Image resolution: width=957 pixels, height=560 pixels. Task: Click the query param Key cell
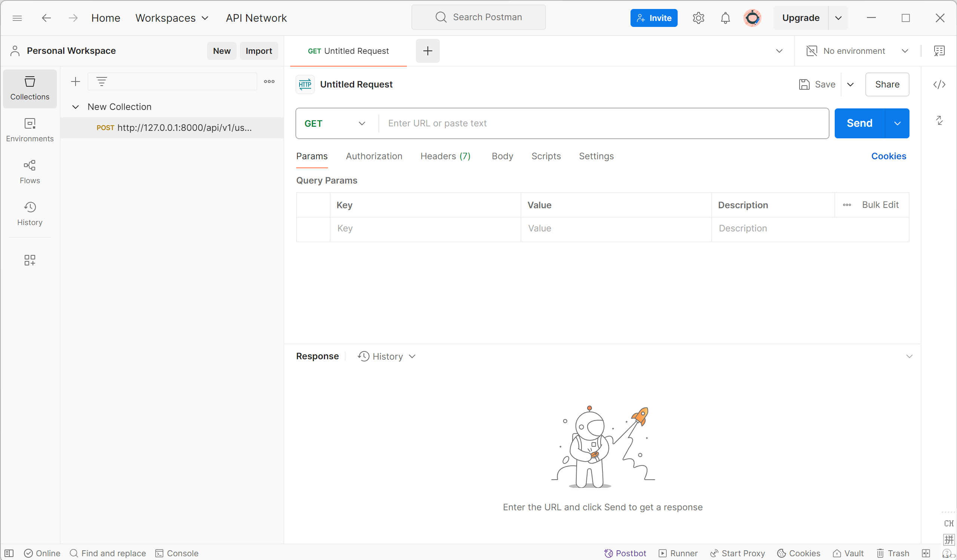[425, 228]
